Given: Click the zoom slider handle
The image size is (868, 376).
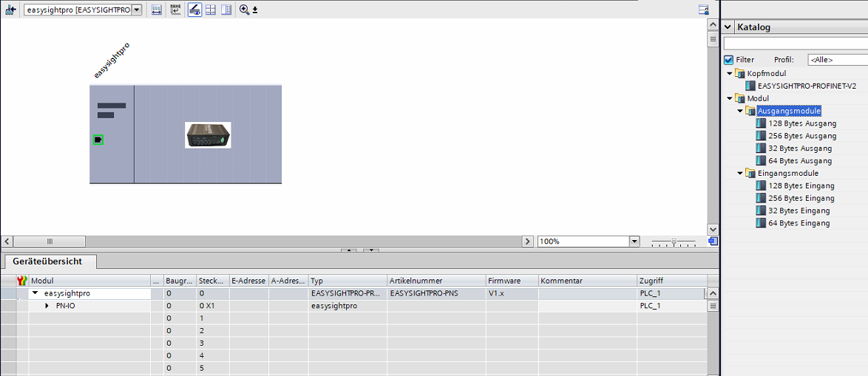Looking at the screenshot, I should click(x=673, y=242).
